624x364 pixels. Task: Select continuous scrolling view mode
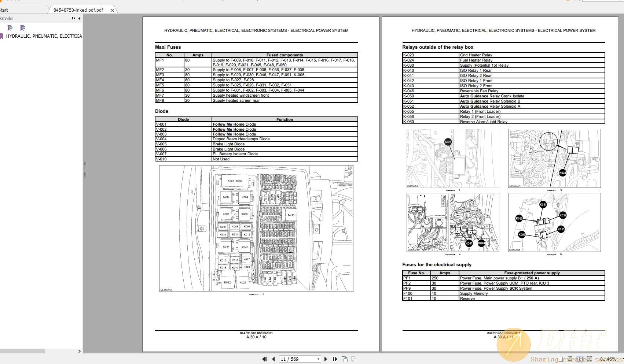tap(571, 359)
